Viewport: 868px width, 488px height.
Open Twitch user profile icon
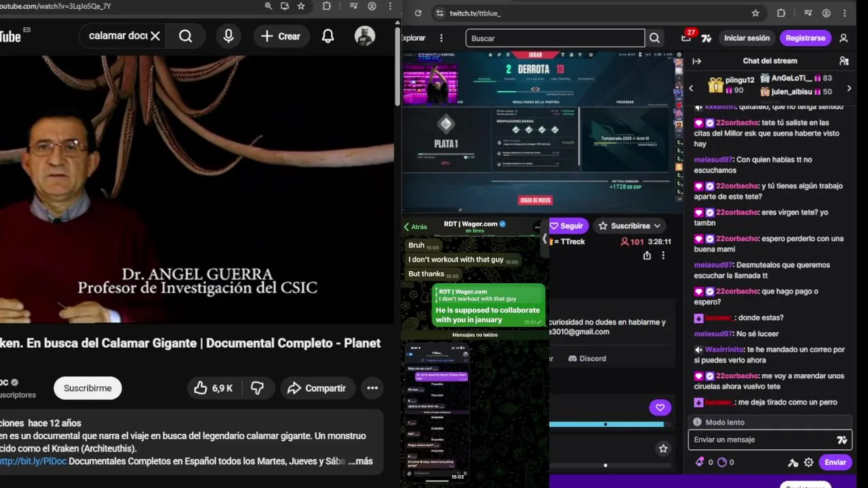coord(844,38)
